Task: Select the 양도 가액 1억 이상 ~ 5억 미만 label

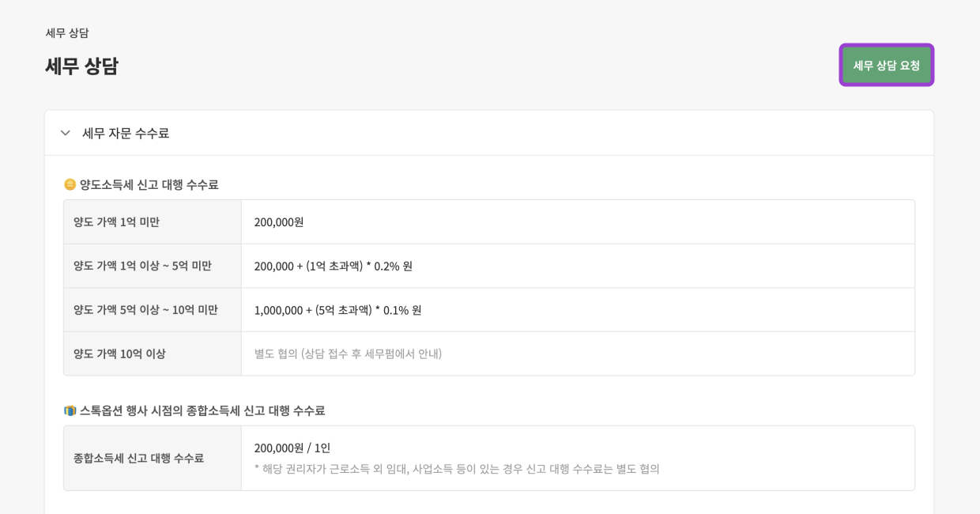Action: point(142,265)
